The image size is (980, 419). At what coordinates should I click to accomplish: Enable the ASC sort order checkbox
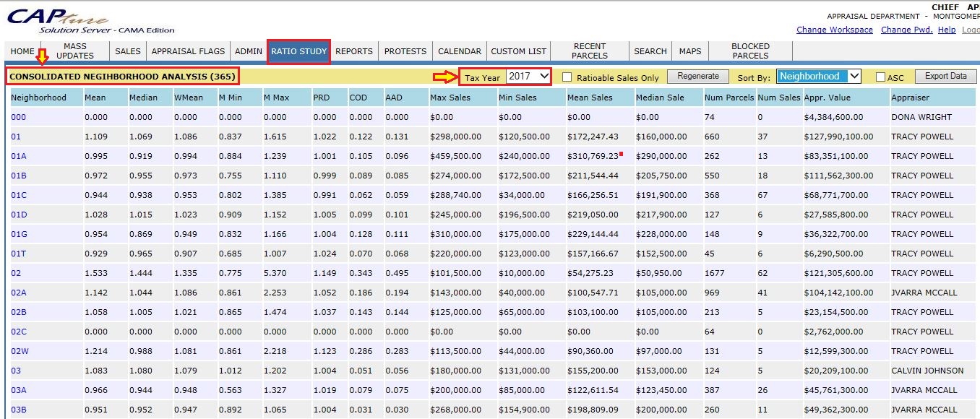click(x=880, y=77)
